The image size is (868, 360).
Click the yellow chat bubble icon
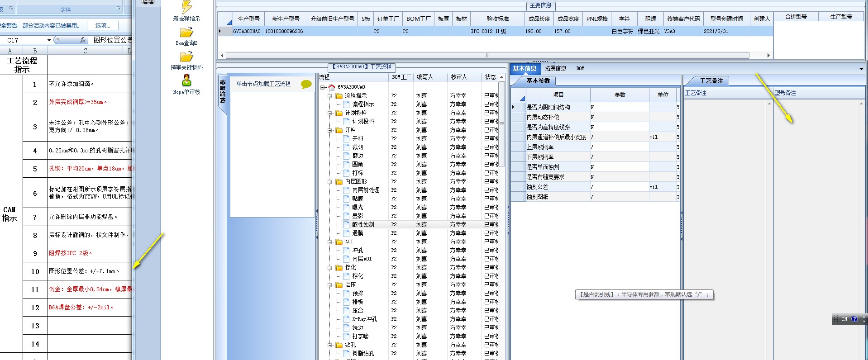tap(306, 84)
